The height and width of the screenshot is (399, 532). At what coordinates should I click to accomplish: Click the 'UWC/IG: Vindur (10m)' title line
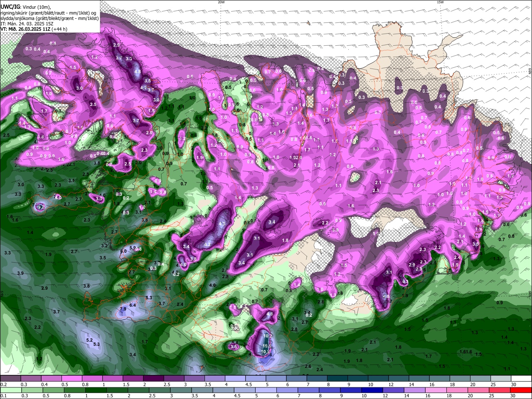[x=25, y=7]
